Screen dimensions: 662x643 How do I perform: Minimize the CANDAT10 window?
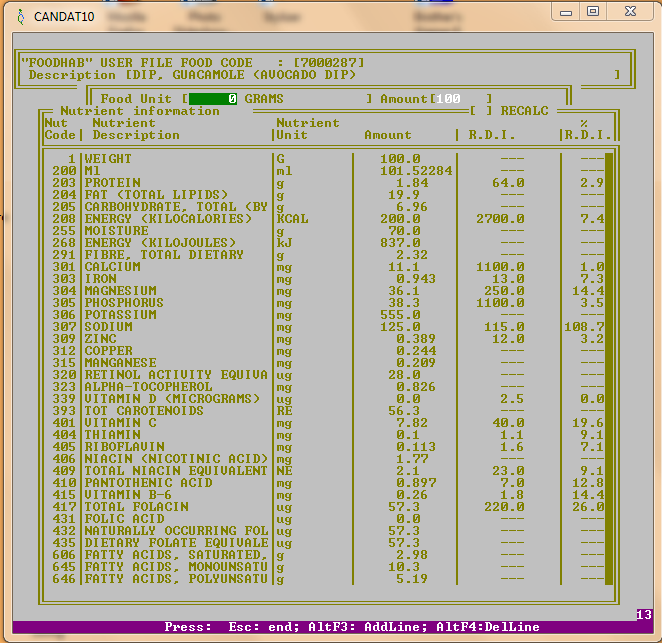(568, 11)
